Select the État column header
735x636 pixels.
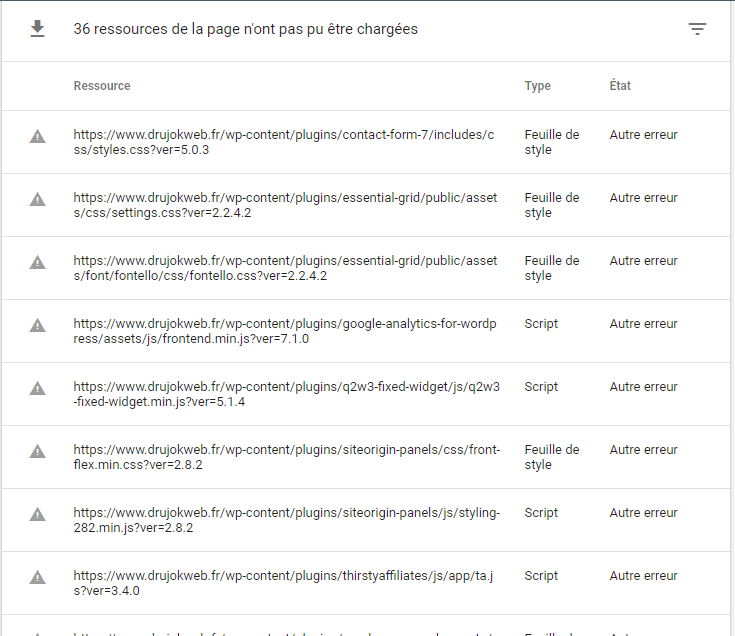pyautogui.click(x=620, y=85)
